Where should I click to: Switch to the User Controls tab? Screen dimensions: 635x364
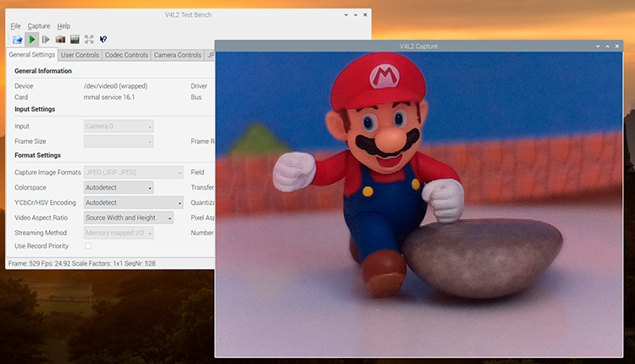(80, 55)
